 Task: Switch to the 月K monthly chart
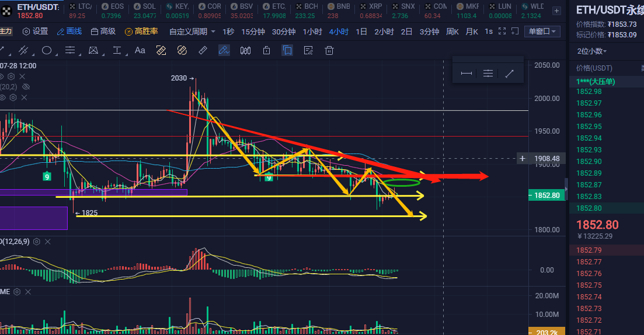coord(472,31)
